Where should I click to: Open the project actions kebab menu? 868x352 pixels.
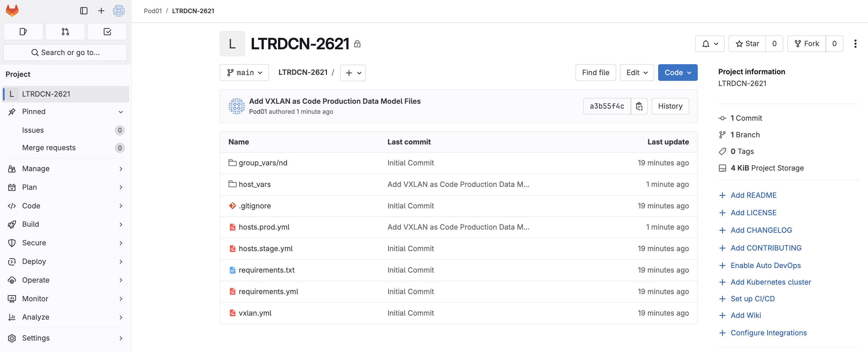coord(855,44)
